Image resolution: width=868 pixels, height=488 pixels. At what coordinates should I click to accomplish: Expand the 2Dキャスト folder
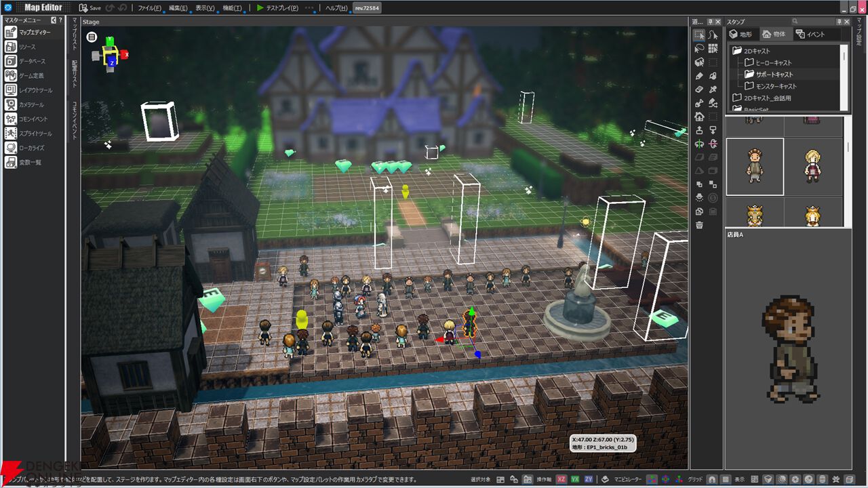click(x=737, y=51)
